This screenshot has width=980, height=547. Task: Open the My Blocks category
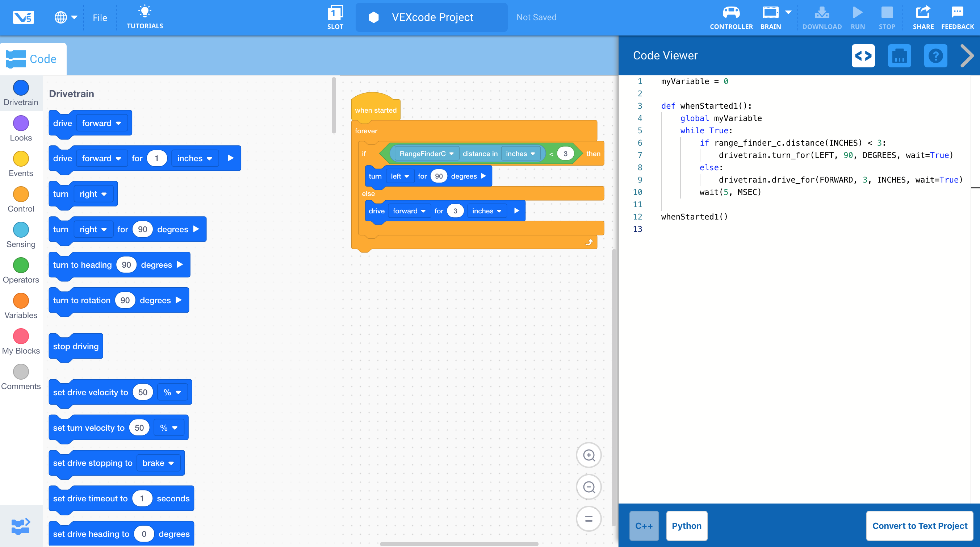tap(21, 342)
